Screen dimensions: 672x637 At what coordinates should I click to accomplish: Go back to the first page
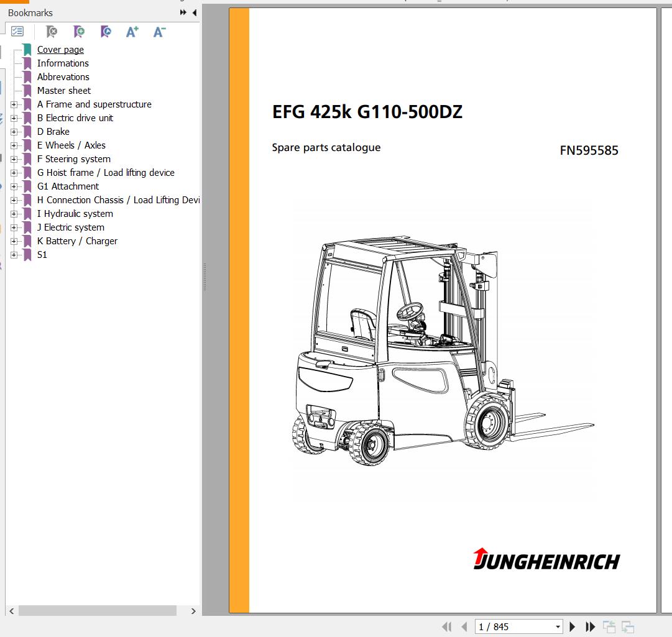pos(448,626)
